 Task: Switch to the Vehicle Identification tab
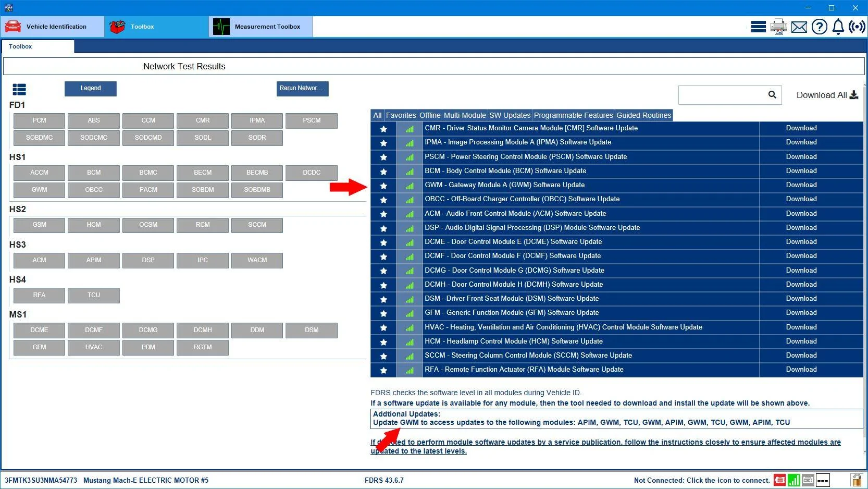click(x=53, y=27)
